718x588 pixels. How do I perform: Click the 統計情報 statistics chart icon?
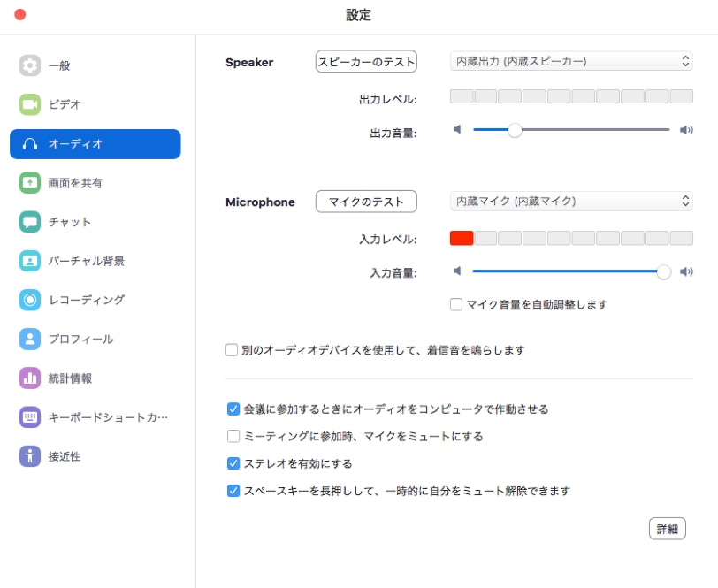[30, 378]
